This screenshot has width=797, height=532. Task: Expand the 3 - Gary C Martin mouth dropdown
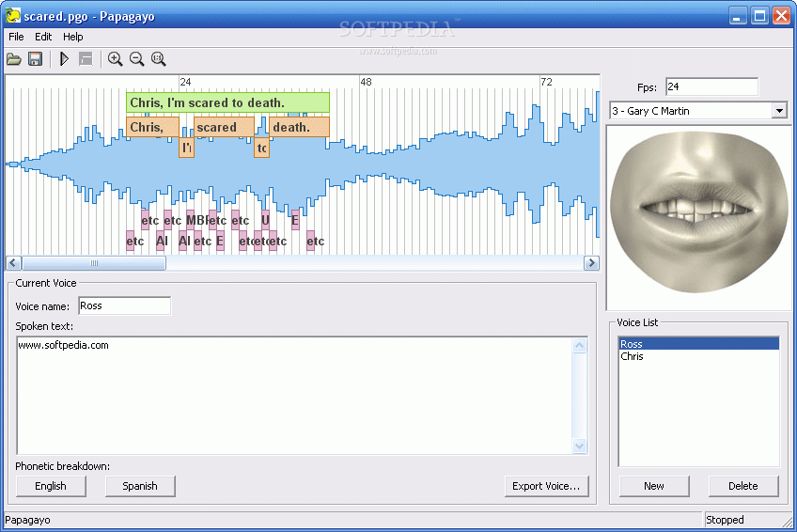click(779, 111)
